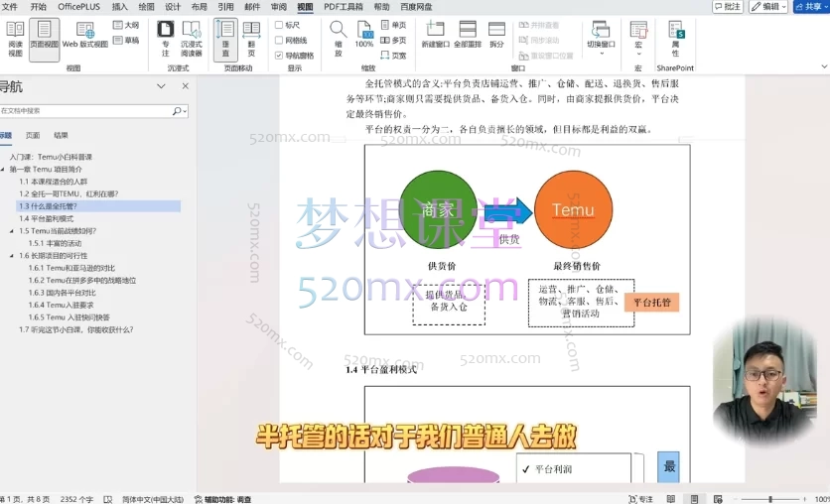Switch navigation pane to 结果 tab
The width and height of the screenshot is (830, 504).
(x=61, y=135)
